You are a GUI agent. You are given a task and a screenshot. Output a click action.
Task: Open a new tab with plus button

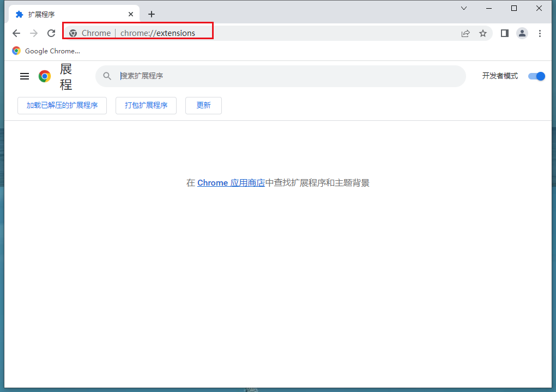click(x=152, y=14)
